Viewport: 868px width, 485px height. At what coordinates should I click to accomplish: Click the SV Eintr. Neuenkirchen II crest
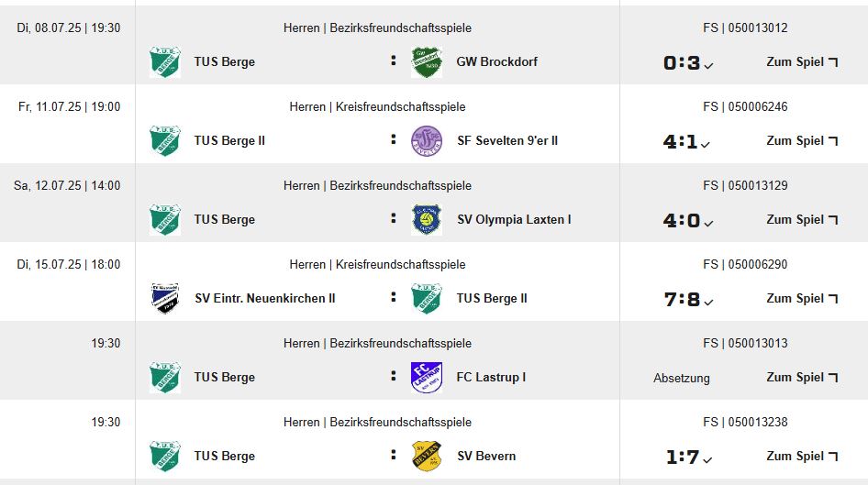pyautogui.click(x=165, y=299)
